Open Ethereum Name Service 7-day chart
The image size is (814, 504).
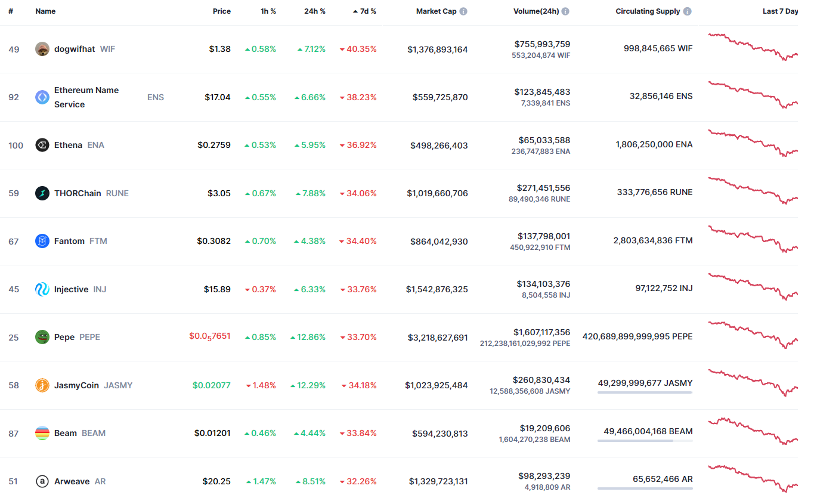point(753,95)
